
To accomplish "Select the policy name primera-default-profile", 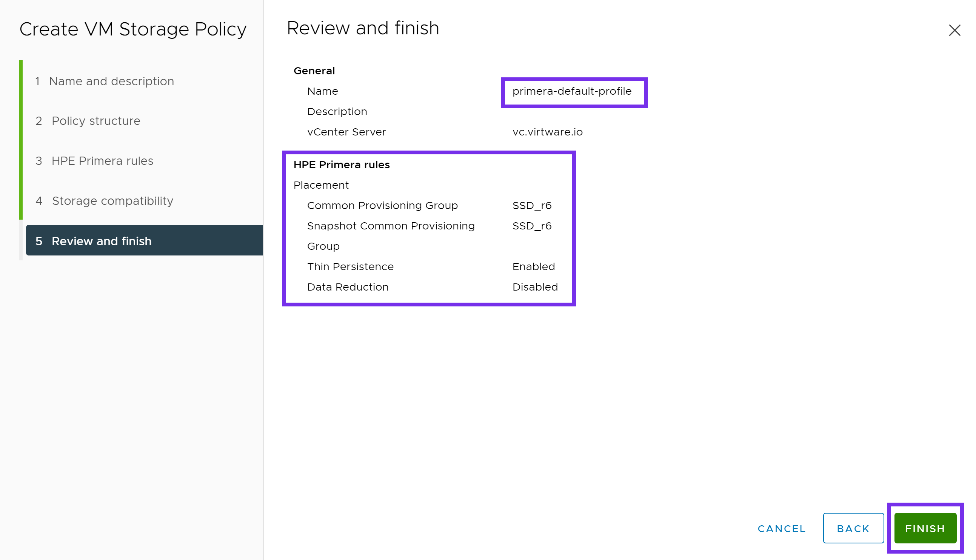I will tap(572, 91).
